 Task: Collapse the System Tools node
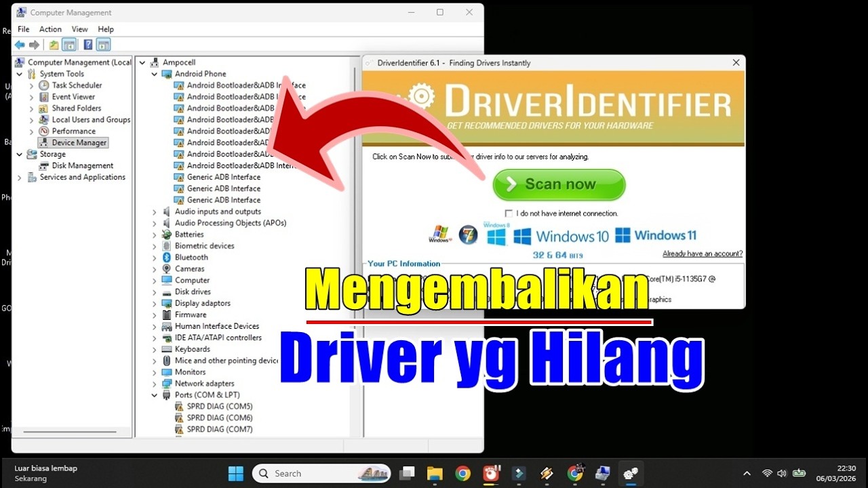coord(19,74)
